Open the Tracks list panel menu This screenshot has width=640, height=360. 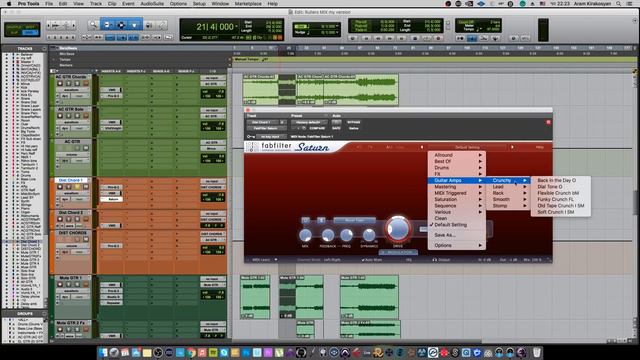44,49
